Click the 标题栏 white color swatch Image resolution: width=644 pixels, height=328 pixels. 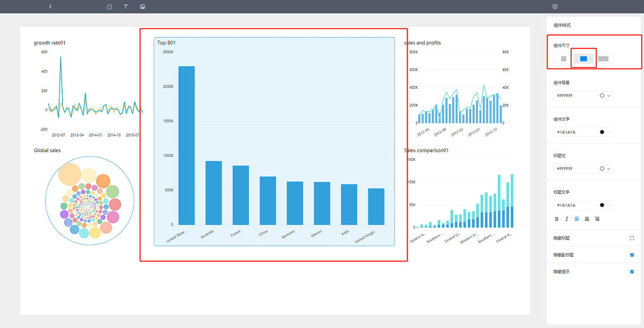point(602,168)
